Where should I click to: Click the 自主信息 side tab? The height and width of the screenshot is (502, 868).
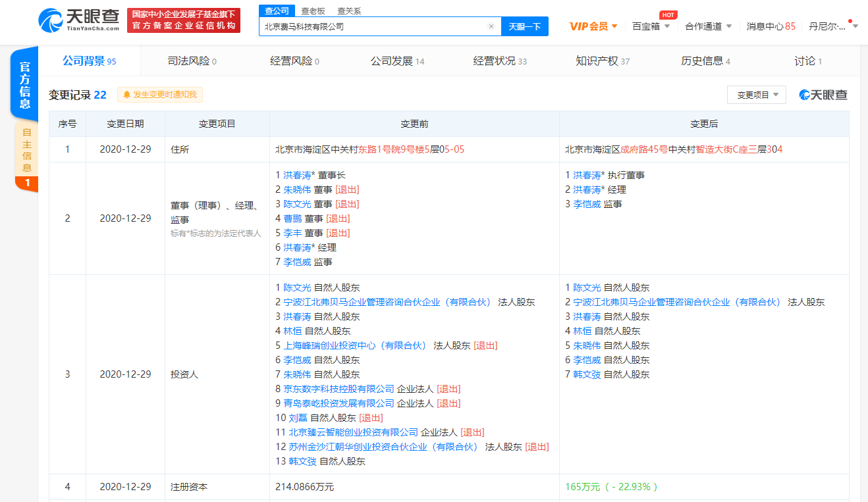(26, 149)
